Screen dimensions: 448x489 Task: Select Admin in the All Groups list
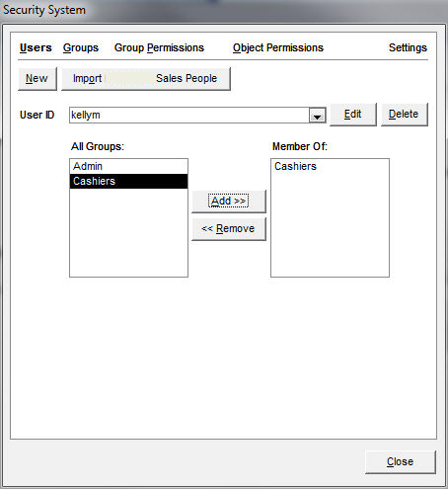coord(128,166)
